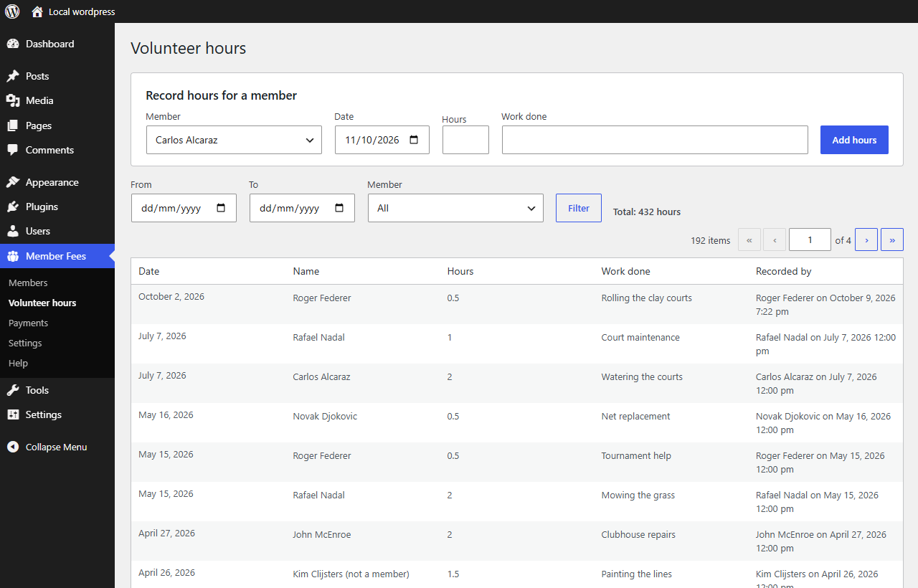Click the current page number field
Image resolution: width=918 pixels, height=588 pixels.
tap(810, 240)
